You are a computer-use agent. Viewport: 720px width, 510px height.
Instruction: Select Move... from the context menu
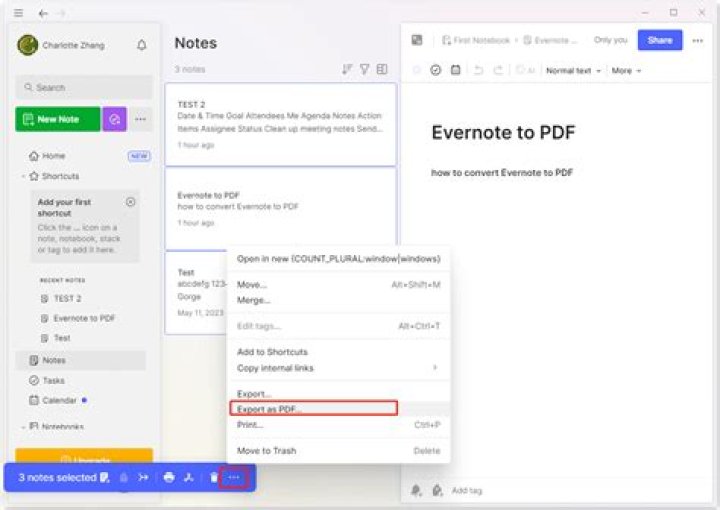coord(338,285)
